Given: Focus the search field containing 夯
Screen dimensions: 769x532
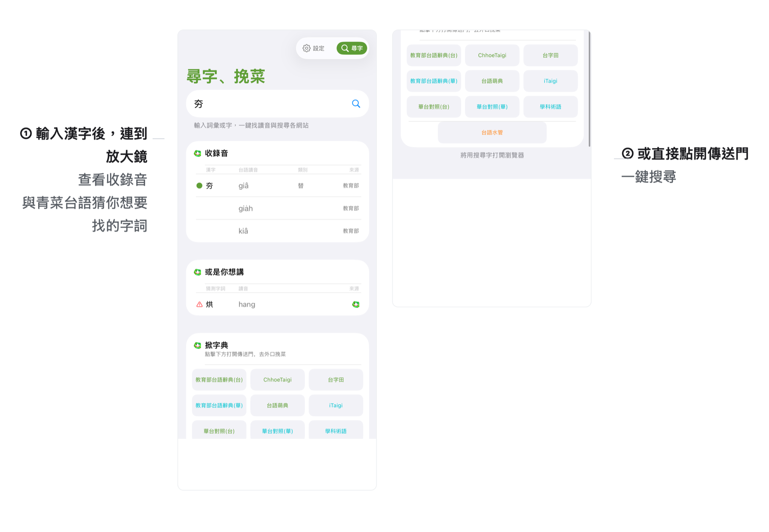Looking at the screenshot, I should coord(277,104).
